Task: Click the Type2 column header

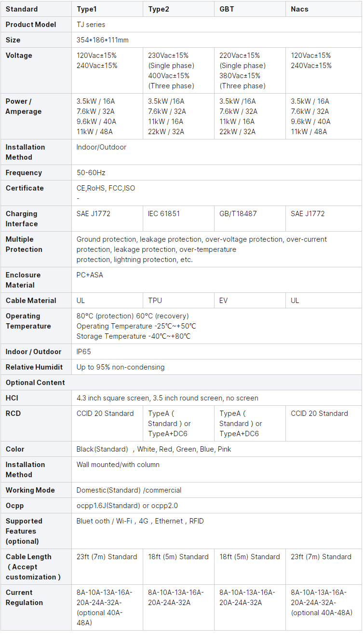Action: (158, 9)
